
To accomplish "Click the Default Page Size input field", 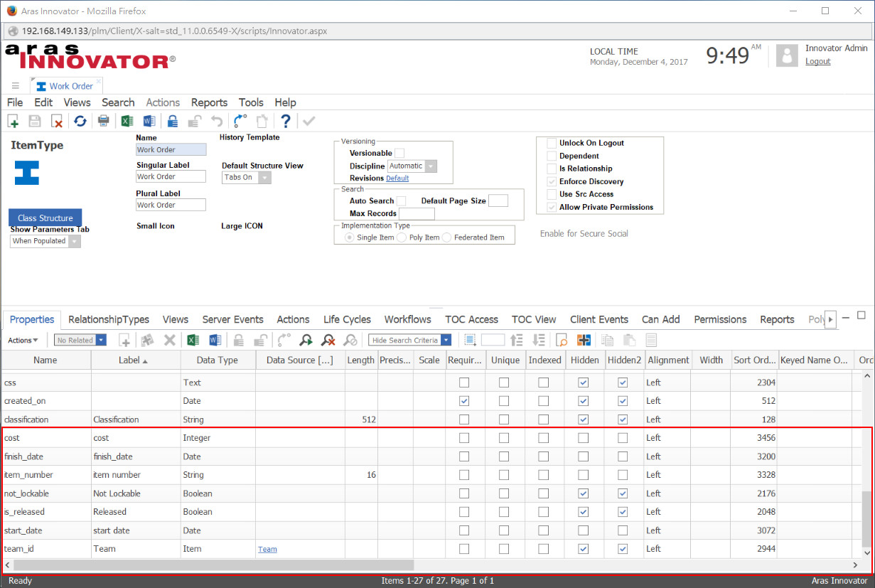I will coord(498,201).
